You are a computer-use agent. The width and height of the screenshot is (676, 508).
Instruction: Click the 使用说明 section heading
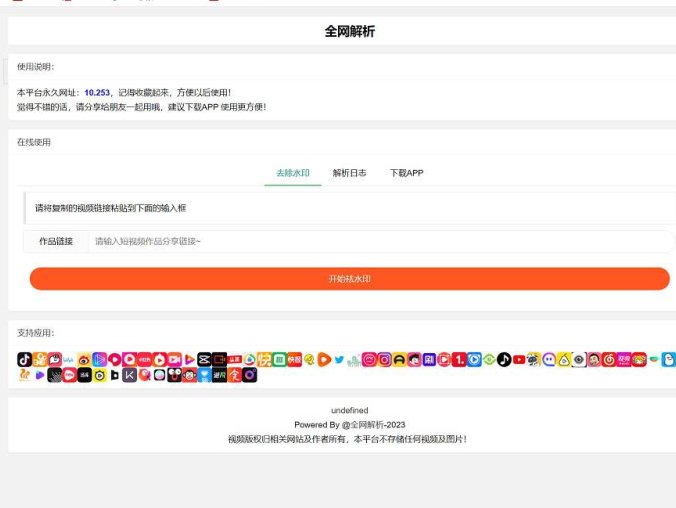click(35, 67)
